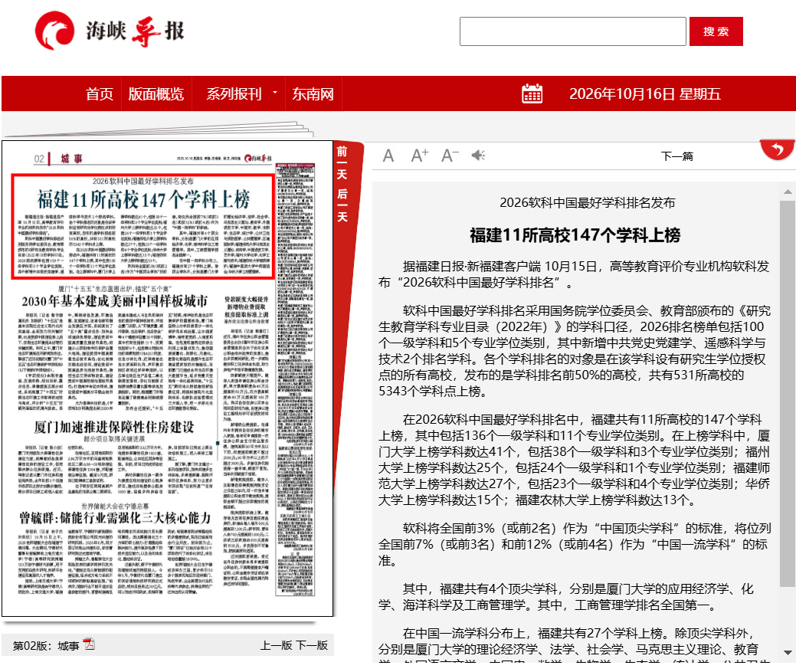Download page 02 PDF icon
Image resolution: width=796 pixels, height=672 pixels.
point(89,644)
